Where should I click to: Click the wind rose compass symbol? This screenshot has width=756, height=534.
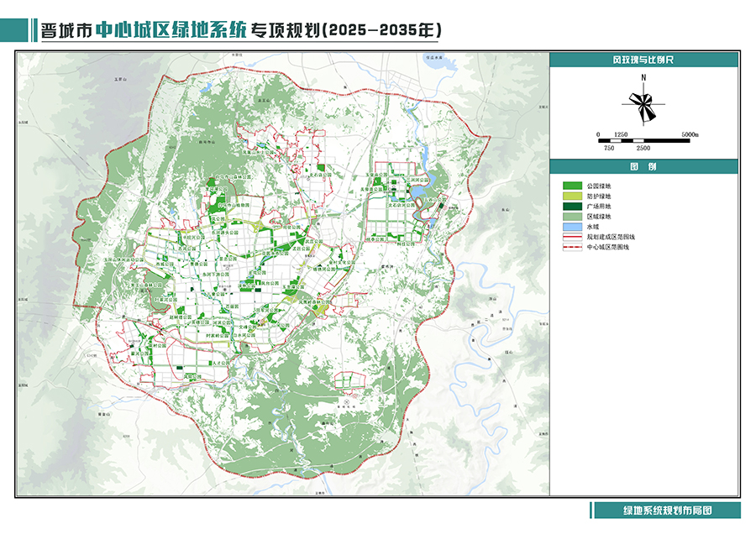tap(643, 104)
